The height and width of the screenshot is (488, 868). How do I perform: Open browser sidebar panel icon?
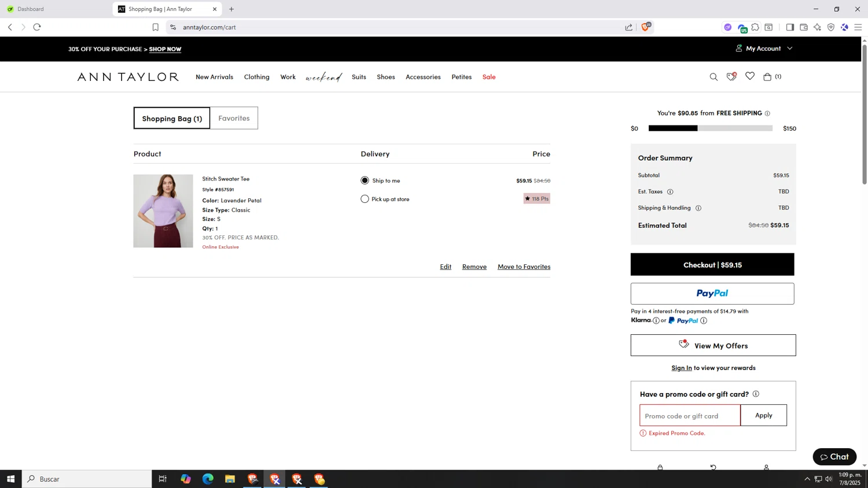pos(790,27)
